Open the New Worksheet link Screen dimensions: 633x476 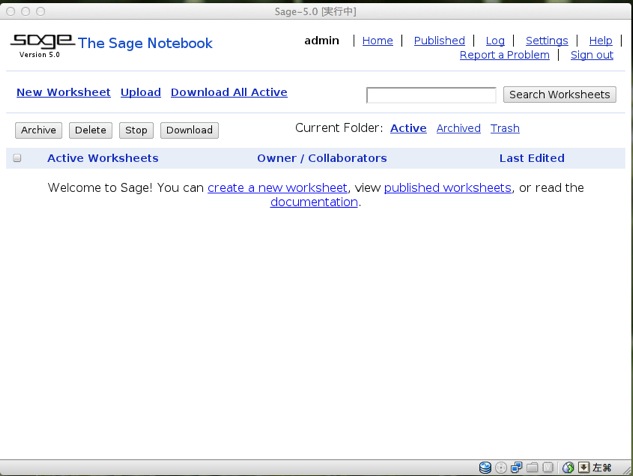[x=63, y=92]
